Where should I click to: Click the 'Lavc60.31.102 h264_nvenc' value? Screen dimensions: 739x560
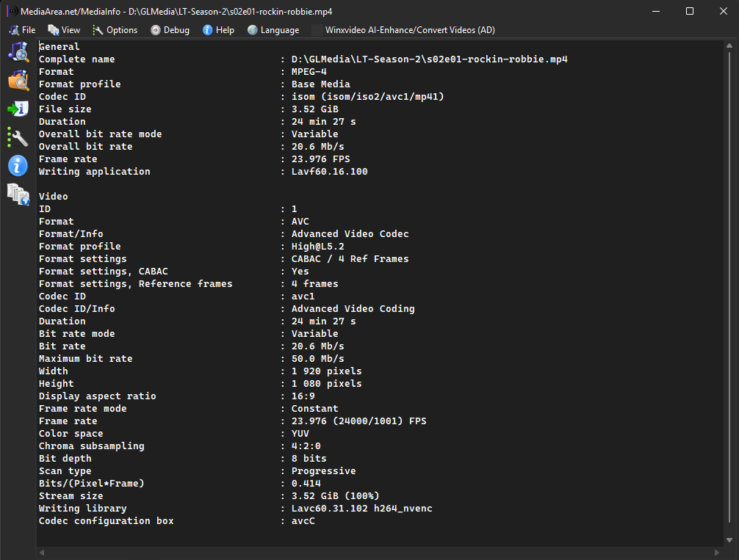(362, 509)
